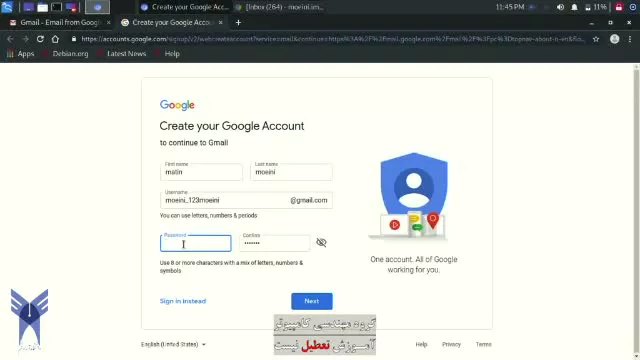Screen dimensions: 640x360
Task: Click 'You can use letters, numbers & periods' hint
Action: click(x=209, y=215)
